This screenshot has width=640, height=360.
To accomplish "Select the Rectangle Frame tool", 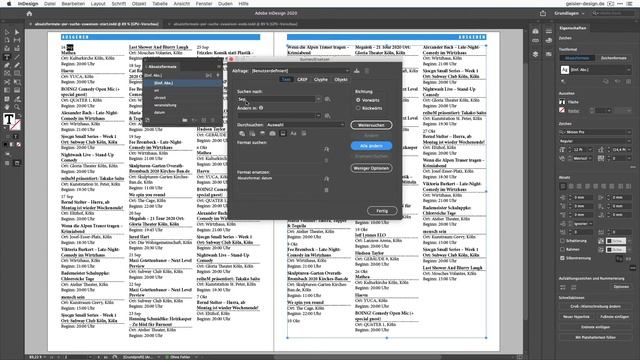I will (x=7, y=73).
